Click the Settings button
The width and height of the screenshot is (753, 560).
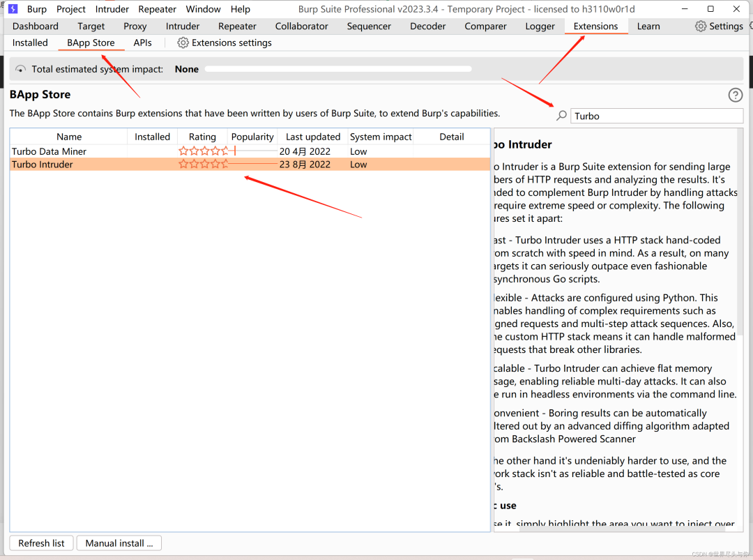coord(719,27)
